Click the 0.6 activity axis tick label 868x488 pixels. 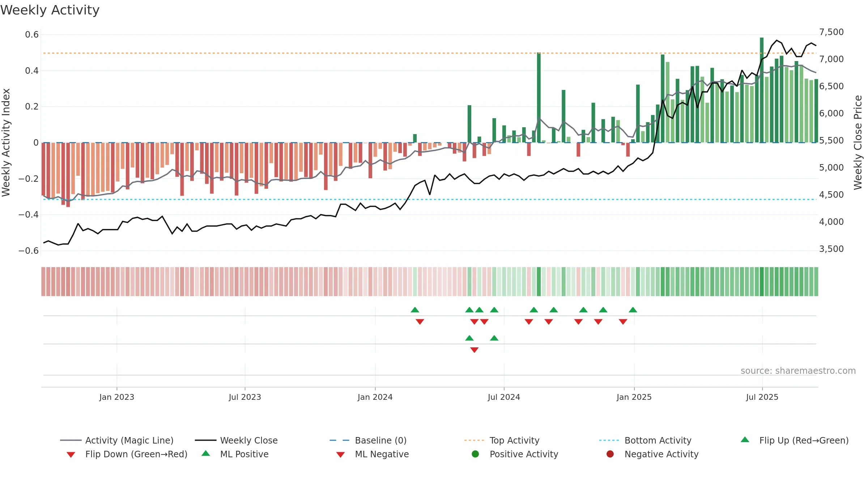pos(32,34)
